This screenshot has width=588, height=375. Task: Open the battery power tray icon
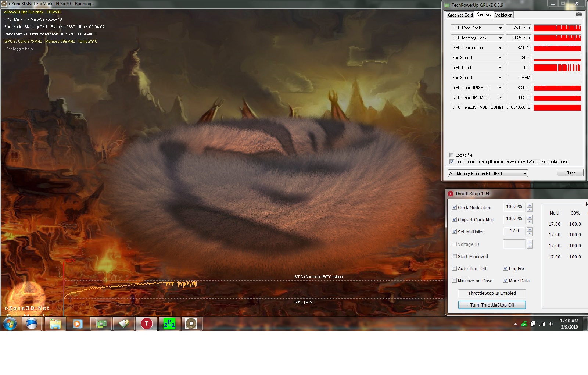[x=533, y=324]
